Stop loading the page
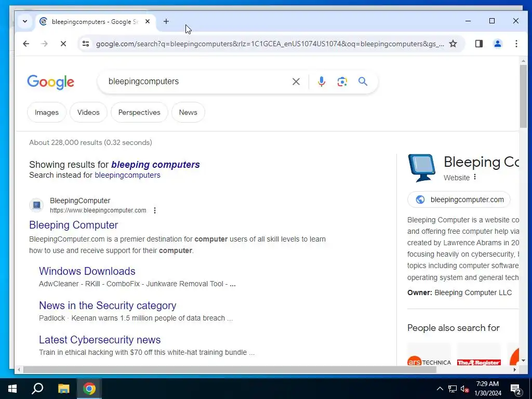This screenshot has height=399, width=532. (x=63, y=44)
